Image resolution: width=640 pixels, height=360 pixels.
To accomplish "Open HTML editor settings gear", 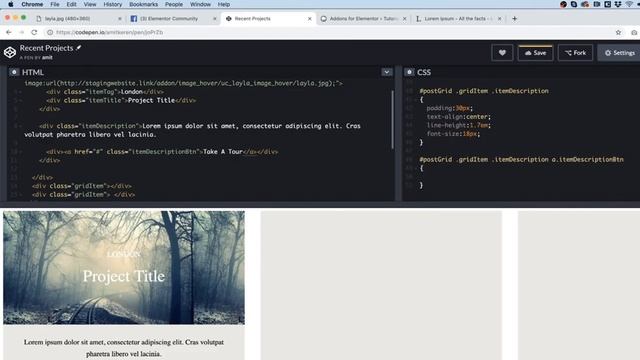I will click(14, 72).
